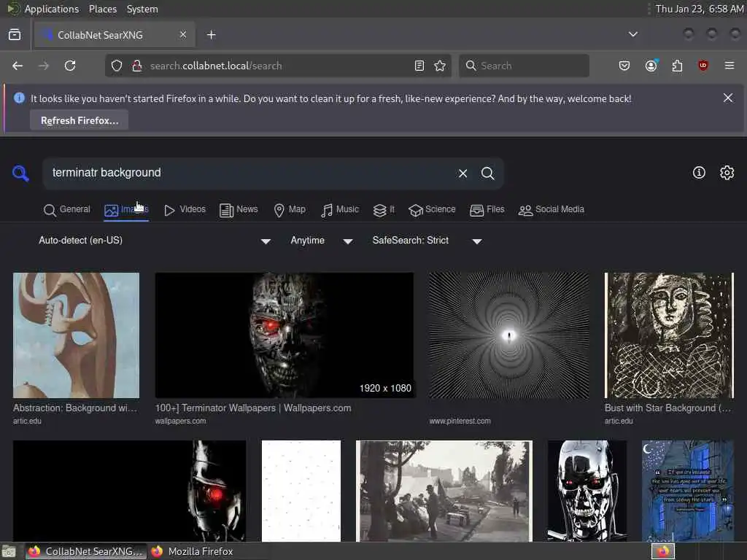Click the wallpapers.com source link
The width and height of the screenshot is (747, 560).
pyautogui.click(x=181, y=421)
